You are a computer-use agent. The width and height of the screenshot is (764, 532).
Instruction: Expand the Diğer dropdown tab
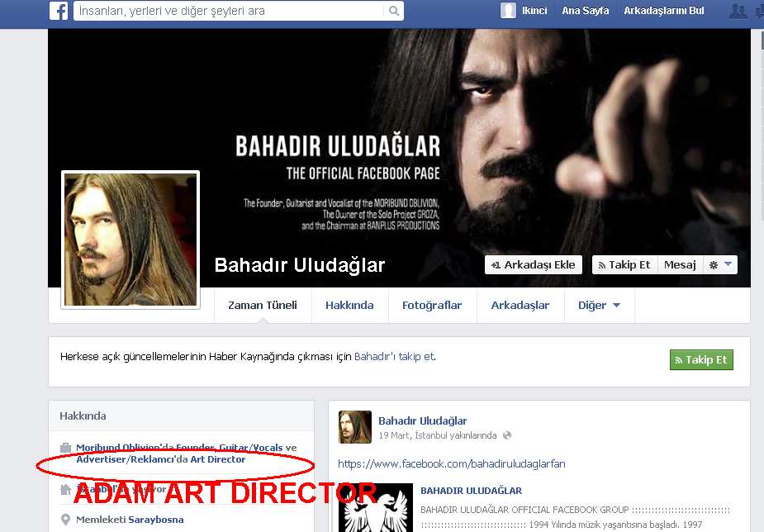(600, 306)
